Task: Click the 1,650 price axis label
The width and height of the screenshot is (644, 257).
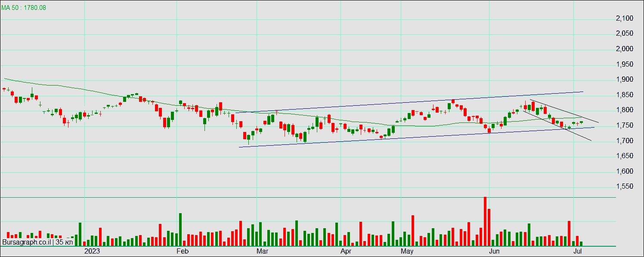Action: pos(624,156)
